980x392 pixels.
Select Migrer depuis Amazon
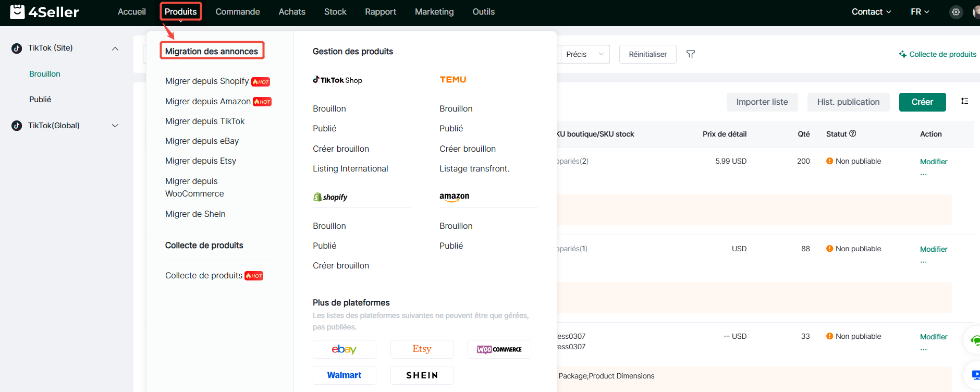pos(208,101)
